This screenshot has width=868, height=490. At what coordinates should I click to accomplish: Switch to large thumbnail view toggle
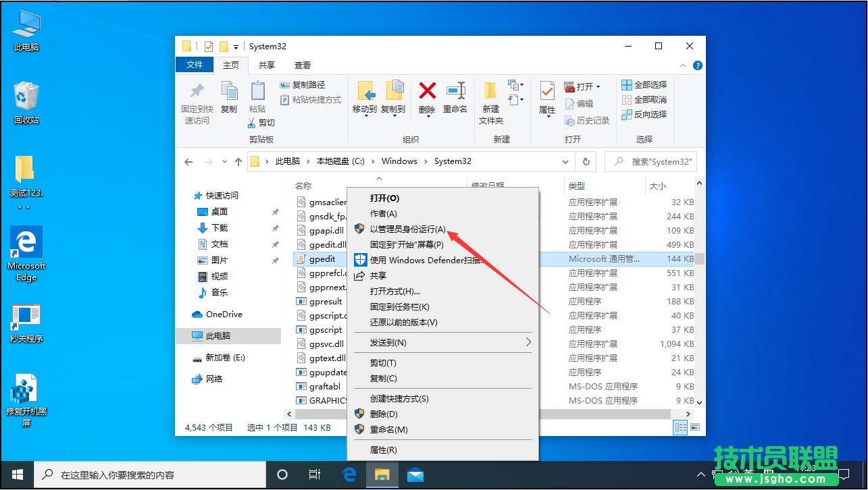coord(695,427)
